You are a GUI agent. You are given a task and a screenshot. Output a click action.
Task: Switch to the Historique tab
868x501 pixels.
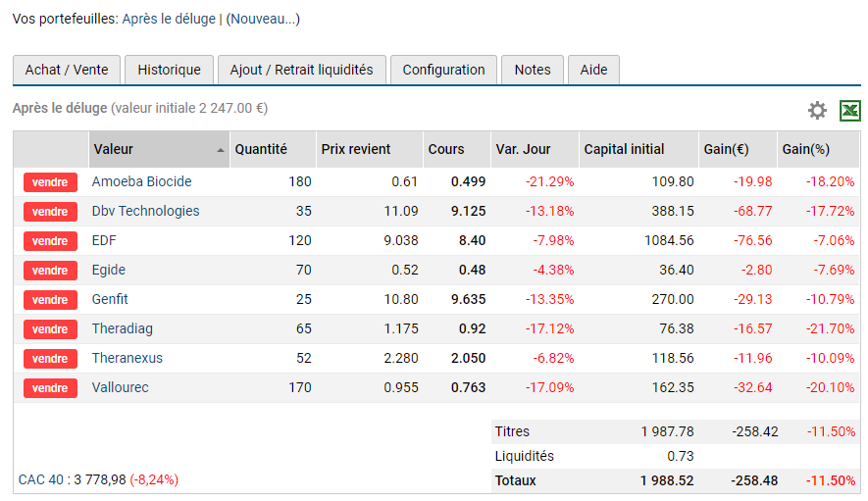point(169,70)
